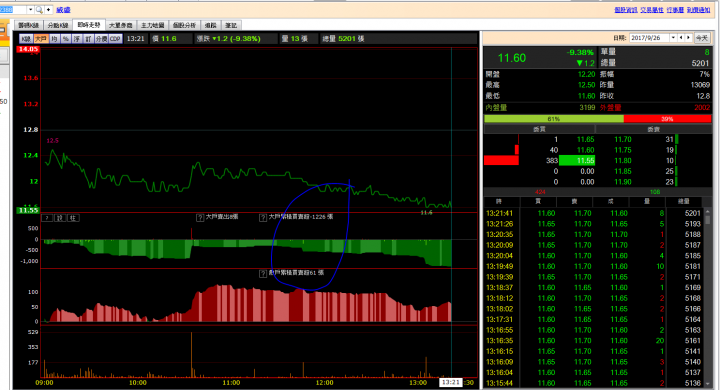Go to next date with right arrow

(x=688, y=38)
